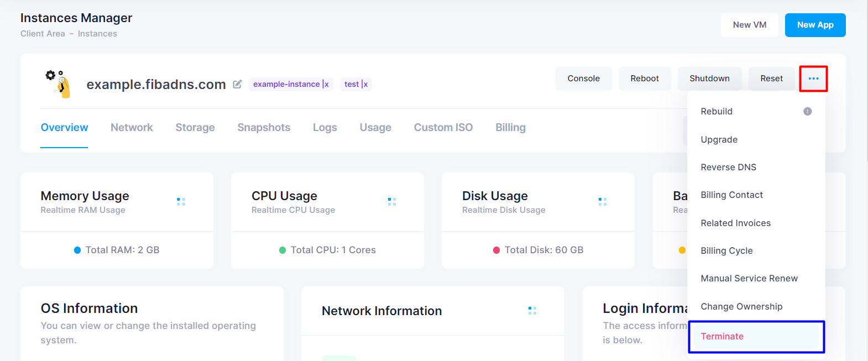The image size is (868, 361).
Task: Click the Total RAM: 2 GB legend
Action: (117, 250)
